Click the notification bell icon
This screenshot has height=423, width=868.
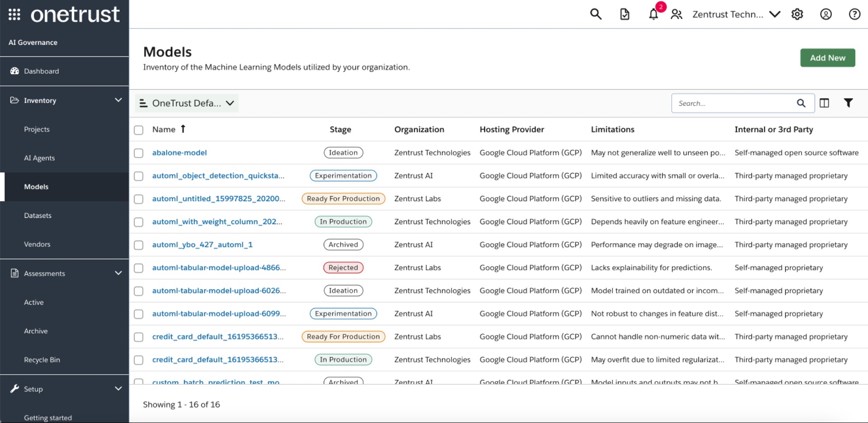[x=653, y=14]
